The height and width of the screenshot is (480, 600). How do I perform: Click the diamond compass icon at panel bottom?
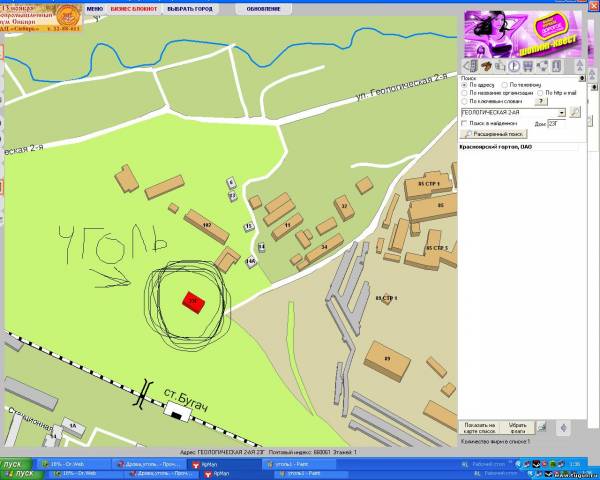(563, 428)
